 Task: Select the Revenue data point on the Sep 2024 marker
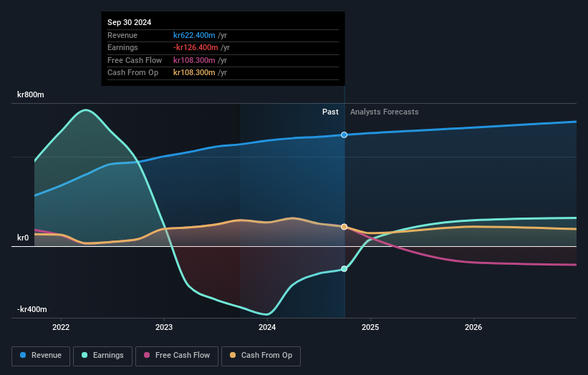pos(344,135)
